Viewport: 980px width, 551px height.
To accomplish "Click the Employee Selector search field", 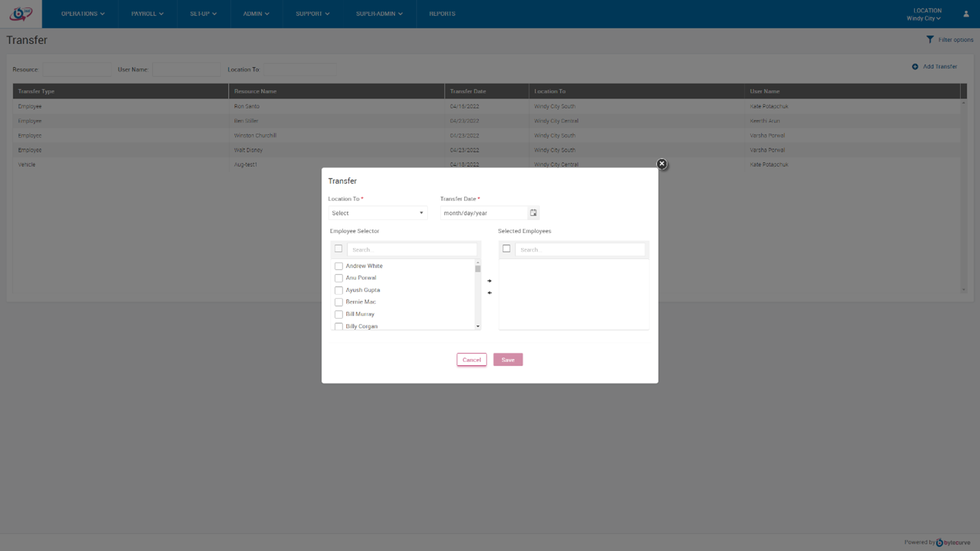I will [x=412, y=250].
